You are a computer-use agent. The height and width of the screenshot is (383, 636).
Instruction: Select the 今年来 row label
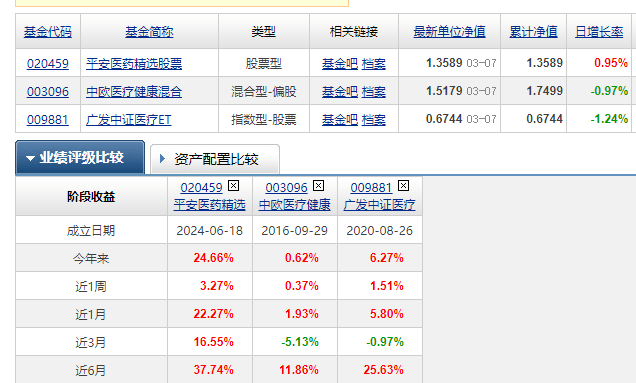[91, 258]
